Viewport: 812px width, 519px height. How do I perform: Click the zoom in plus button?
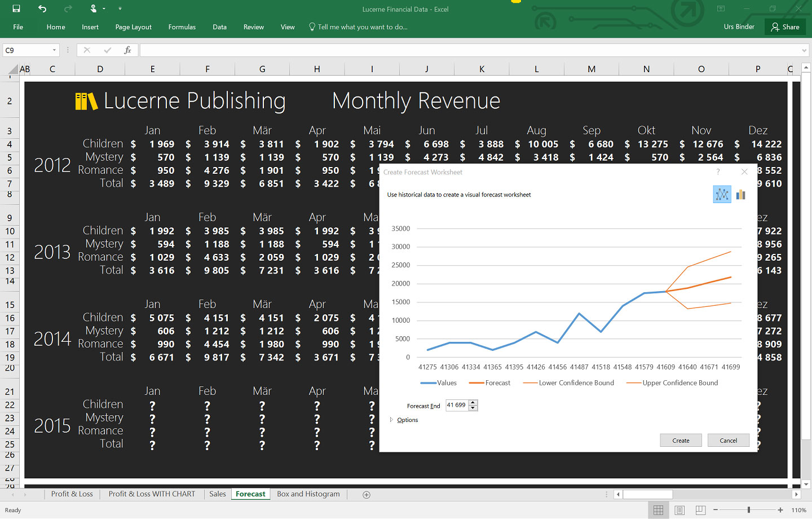[x=780, y=510]
